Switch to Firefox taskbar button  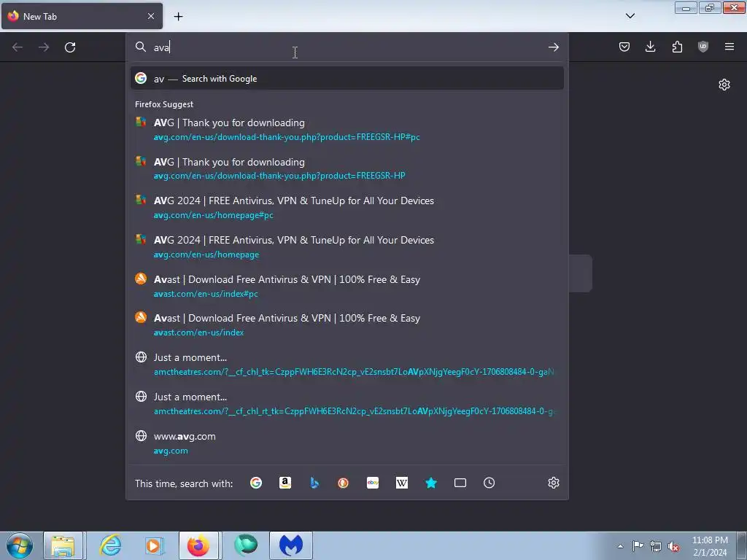pos(198,545)
